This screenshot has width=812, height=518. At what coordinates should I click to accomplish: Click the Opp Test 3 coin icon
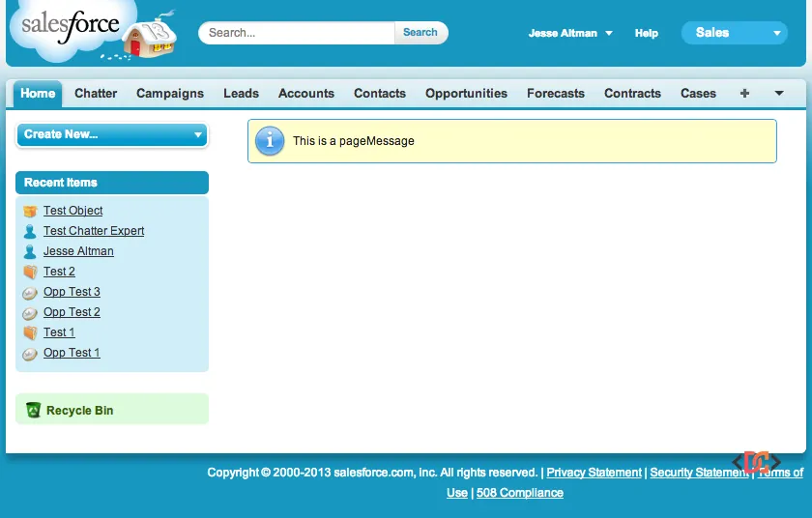click(x=30, y=293)
